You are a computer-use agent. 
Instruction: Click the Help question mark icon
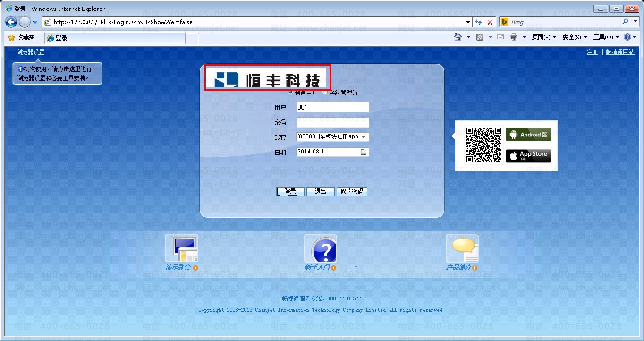pos(627,37)
